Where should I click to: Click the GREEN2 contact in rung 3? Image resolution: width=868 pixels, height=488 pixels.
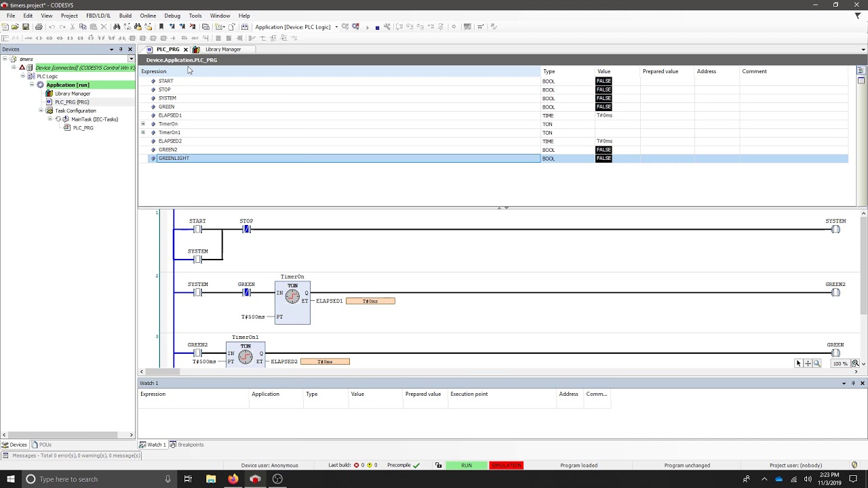pyautogui.click(x=197, y=353)
